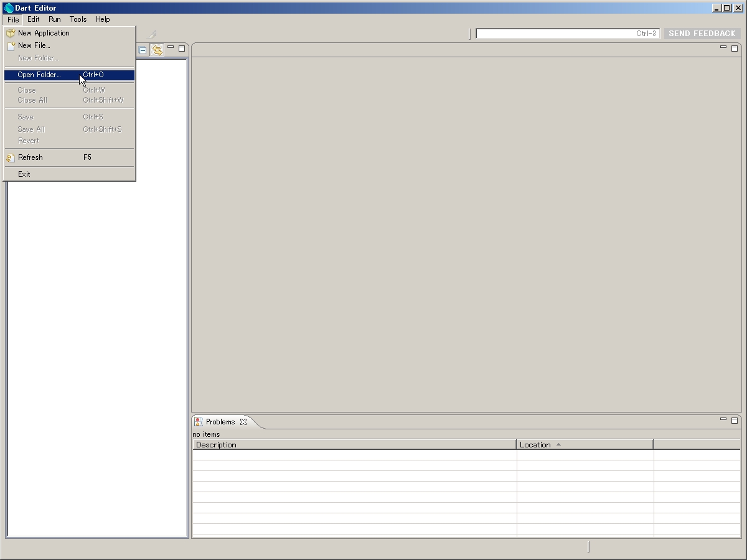
Task: Click the SEND FEEDBACK button
Action: click(x=702, y=34)
